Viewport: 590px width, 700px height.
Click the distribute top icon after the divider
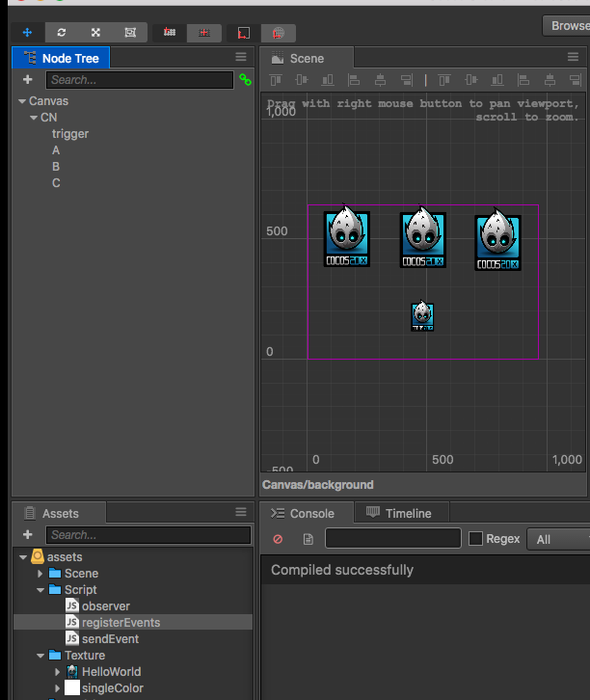tap(444, 80)
